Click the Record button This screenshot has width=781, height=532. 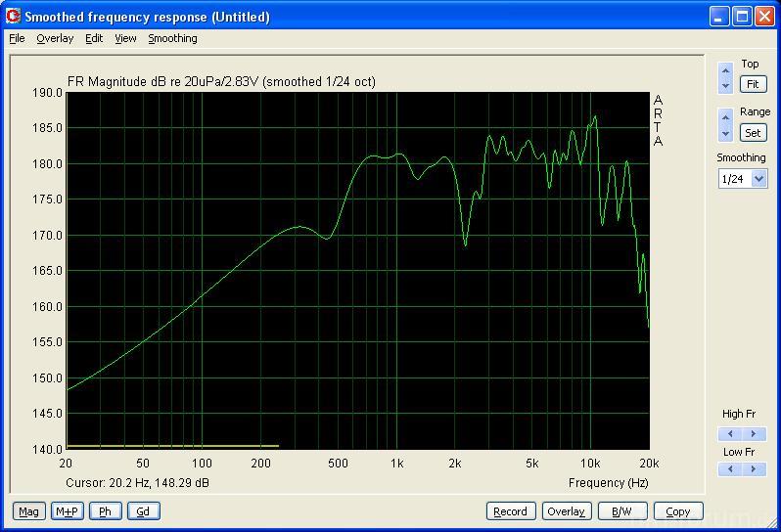(x=510, y=510)
